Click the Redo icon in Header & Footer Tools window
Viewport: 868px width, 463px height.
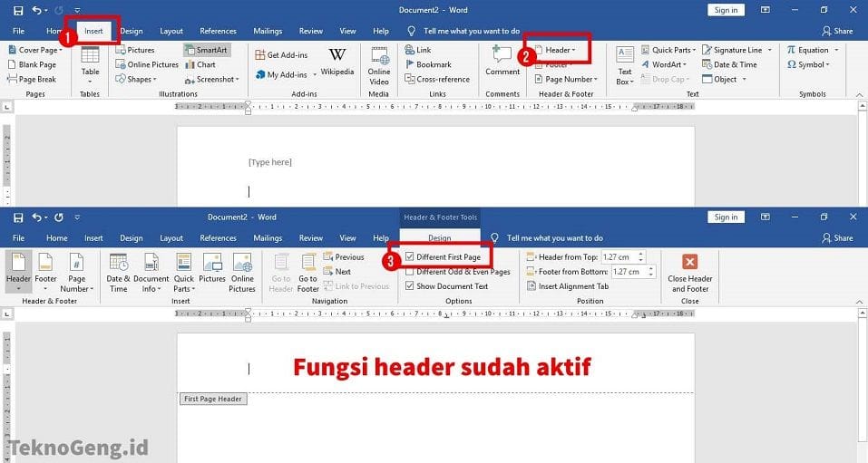coord(59,217)
